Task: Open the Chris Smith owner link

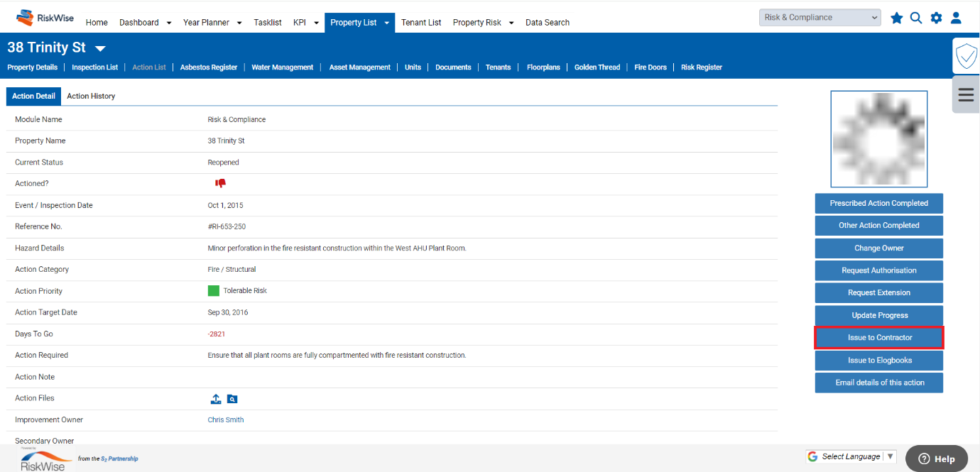Action: [226, 420]
